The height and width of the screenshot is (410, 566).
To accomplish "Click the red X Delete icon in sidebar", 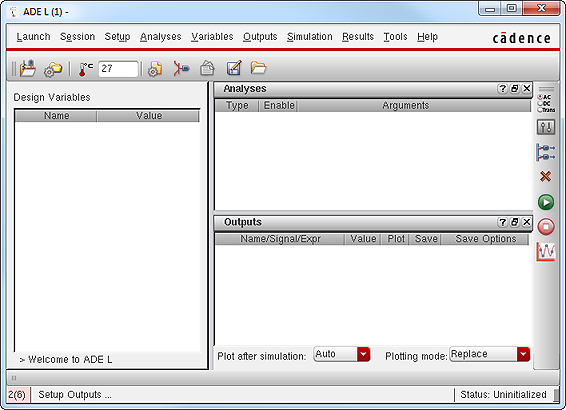I will 545,176.
